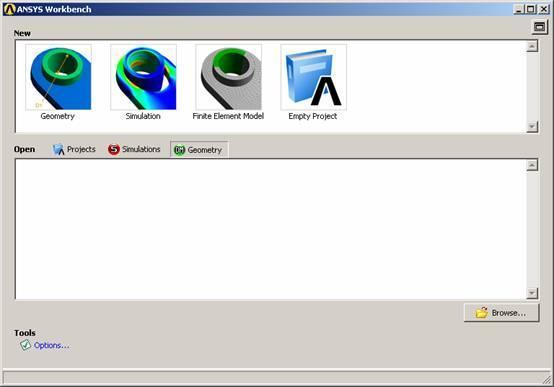Click the Browse... button
This screenshot has width=554, height=387.
(502, 313)
